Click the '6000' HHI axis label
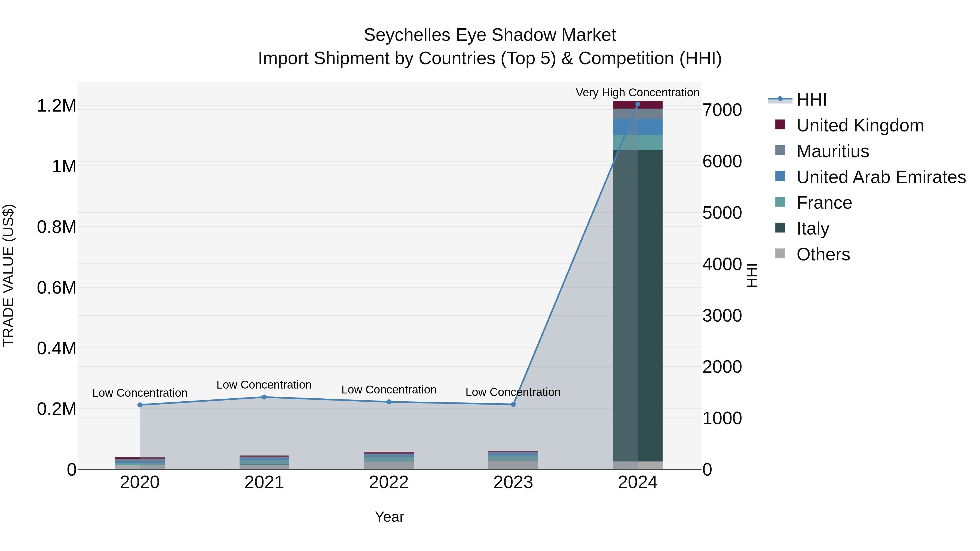This screenshot has height=551, width=980. (722, 161)
